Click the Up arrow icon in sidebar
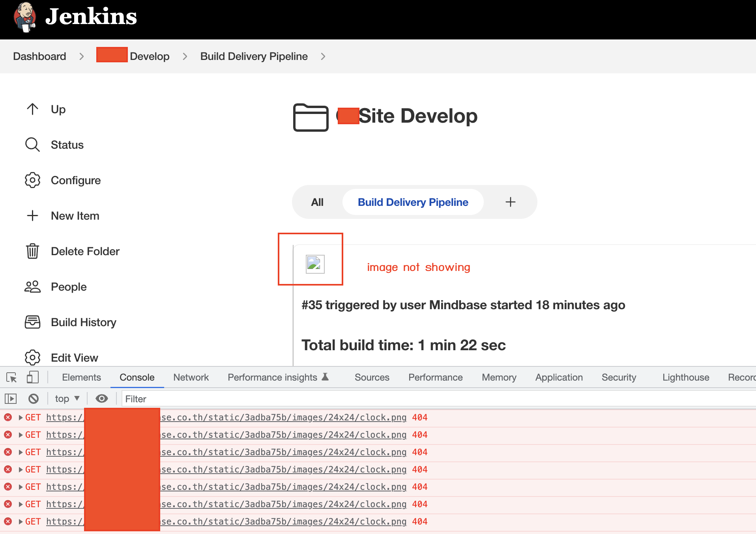Viewport: 756px width, 534px height. pos(32,109)
